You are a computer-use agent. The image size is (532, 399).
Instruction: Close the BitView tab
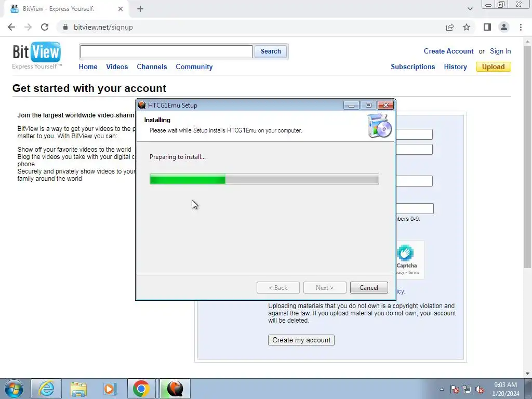121,9
